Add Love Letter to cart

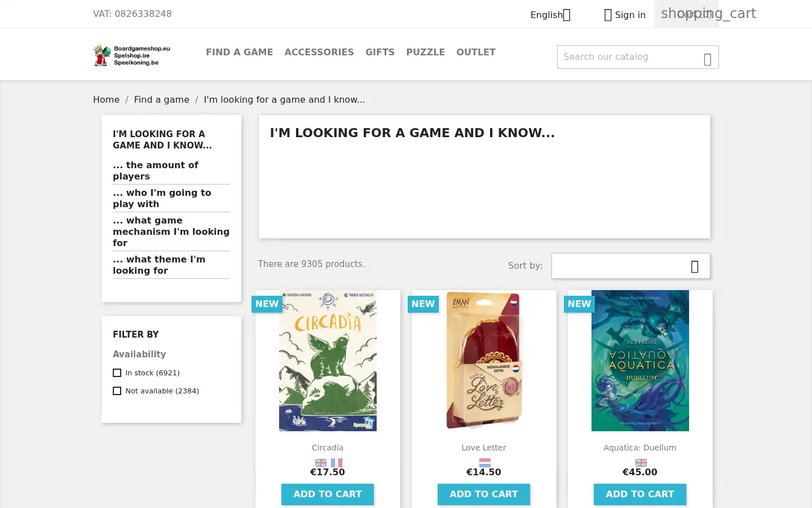[484, 494]
